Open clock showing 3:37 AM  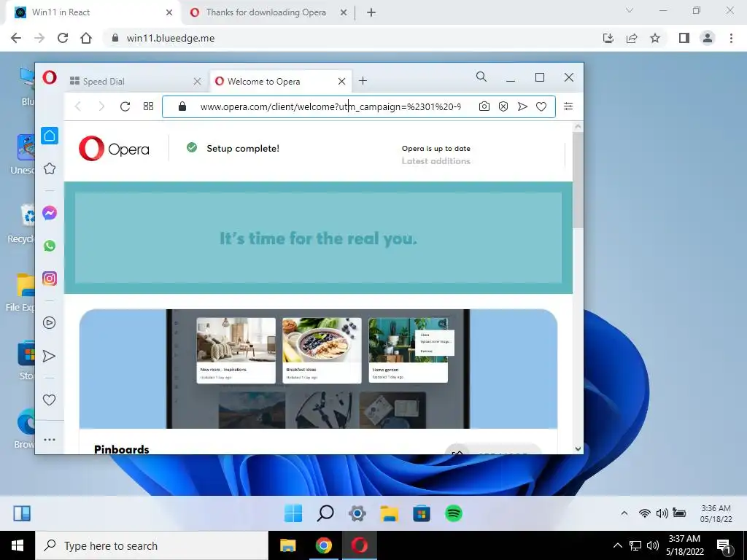click(685, 545)
